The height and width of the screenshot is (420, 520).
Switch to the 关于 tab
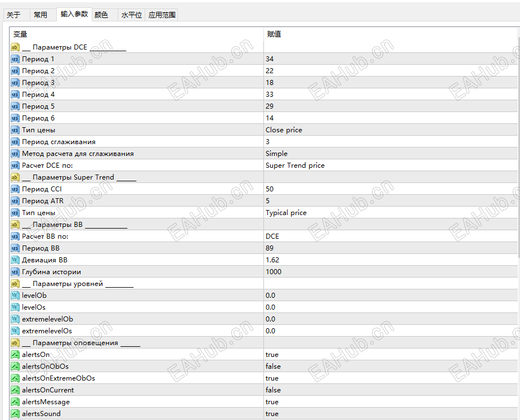coord(14,15)
